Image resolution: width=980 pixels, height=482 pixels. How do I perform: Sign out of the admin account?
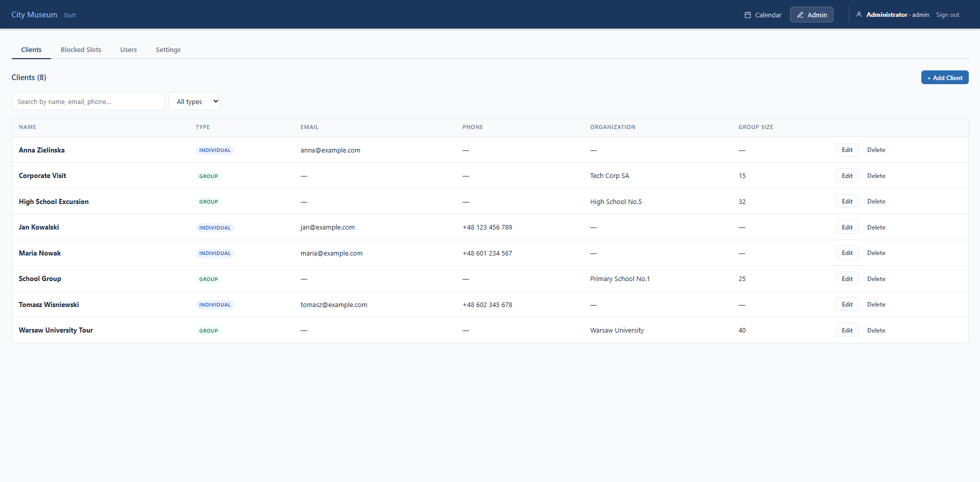[947, 15]
